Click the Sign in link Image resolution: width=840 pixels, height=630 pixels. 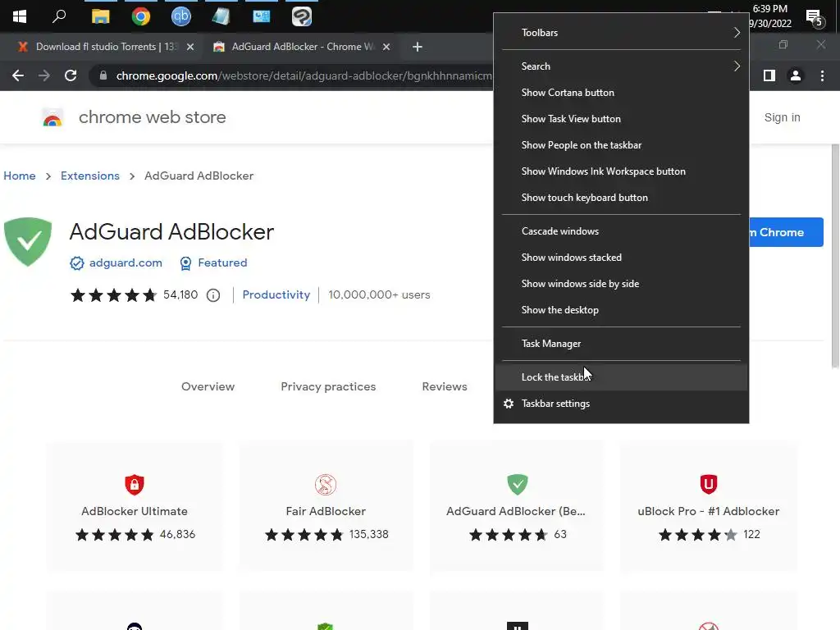[x=782, y=118]
